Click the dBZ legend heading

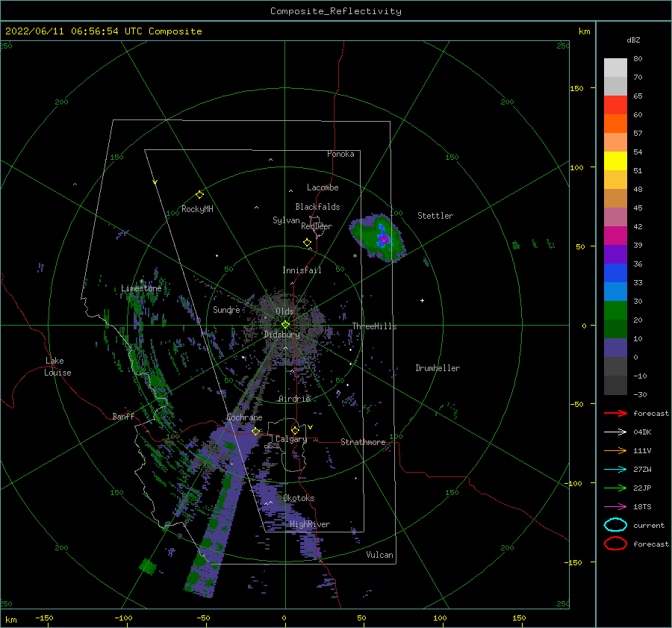tap(633, 40)
